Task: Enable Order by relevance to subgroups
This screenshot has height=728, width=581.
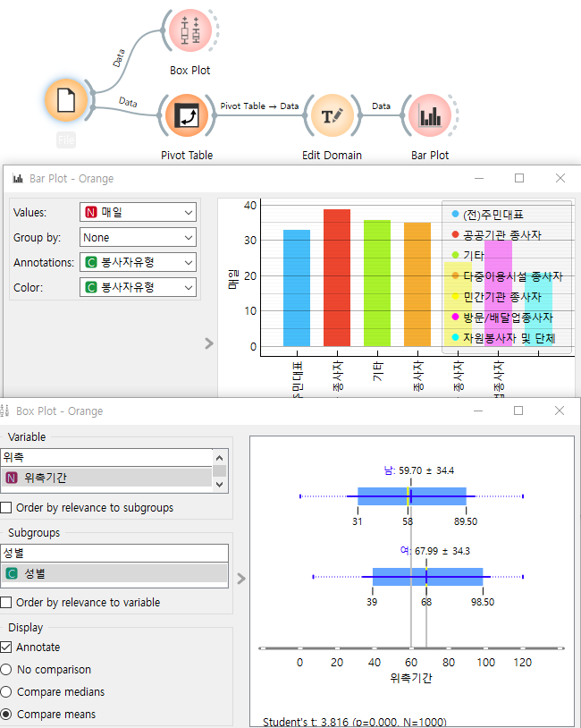Action: tap(8, 508)
